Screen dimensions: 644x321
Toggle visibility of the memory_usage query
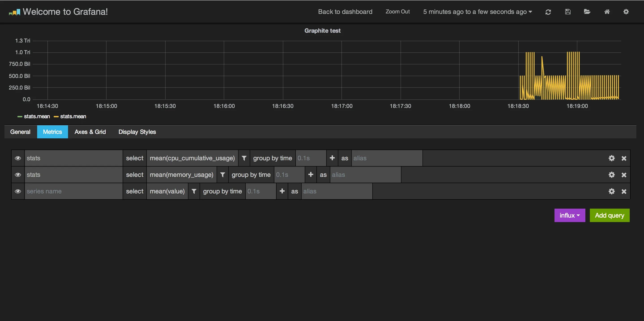(18, 175)
